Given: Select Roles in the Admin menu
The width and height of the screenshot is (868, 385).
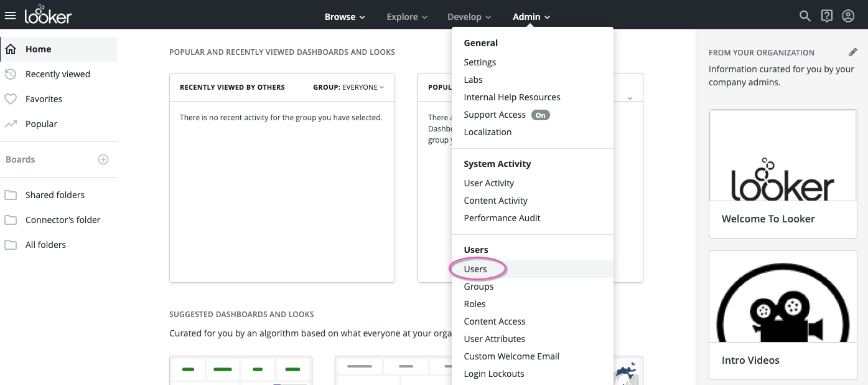Looking at the screenshot, I should coord(475,304).
